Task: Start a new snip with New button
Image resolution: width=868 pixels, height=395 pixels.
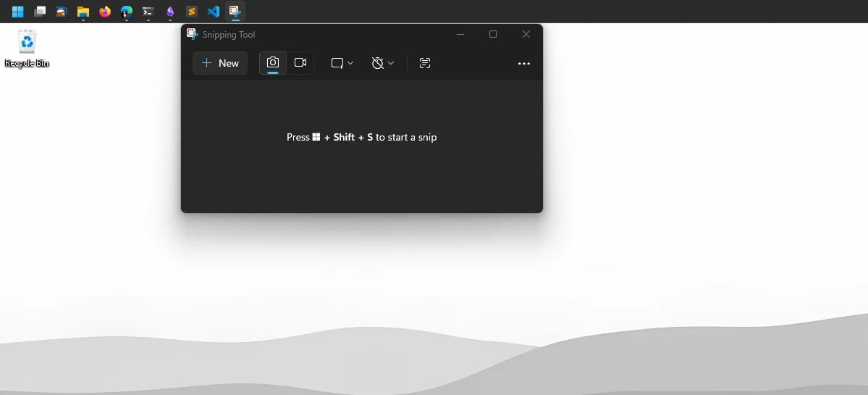Action: (220, 63)
